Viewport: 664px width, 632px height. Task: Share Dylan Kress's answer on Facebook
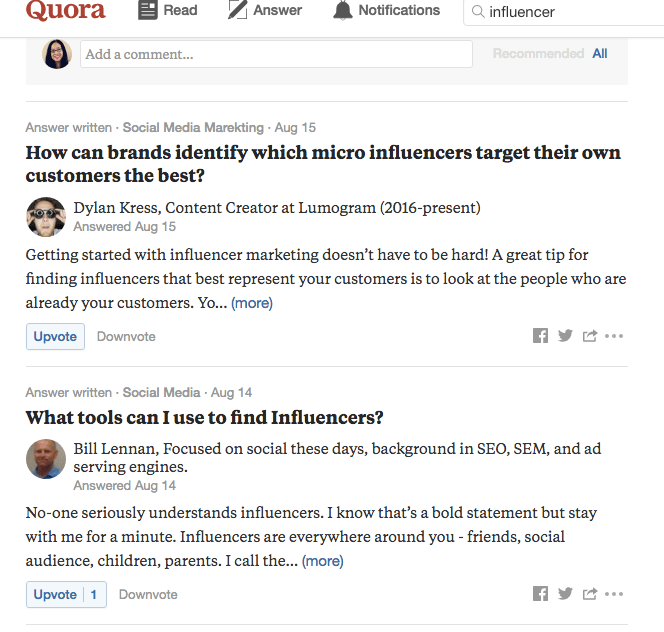[x=540, y=336]
